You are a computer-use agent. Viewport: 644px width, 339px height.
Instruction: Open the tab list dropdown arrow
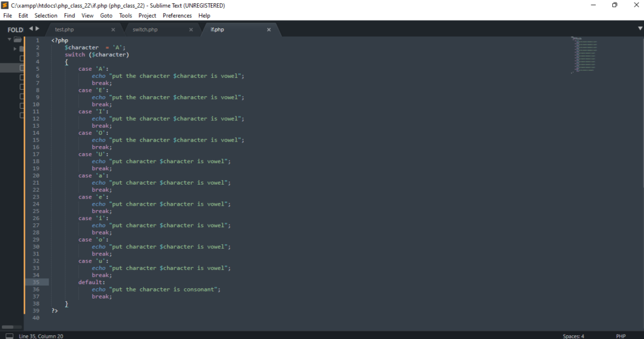[x=640, y=28]
